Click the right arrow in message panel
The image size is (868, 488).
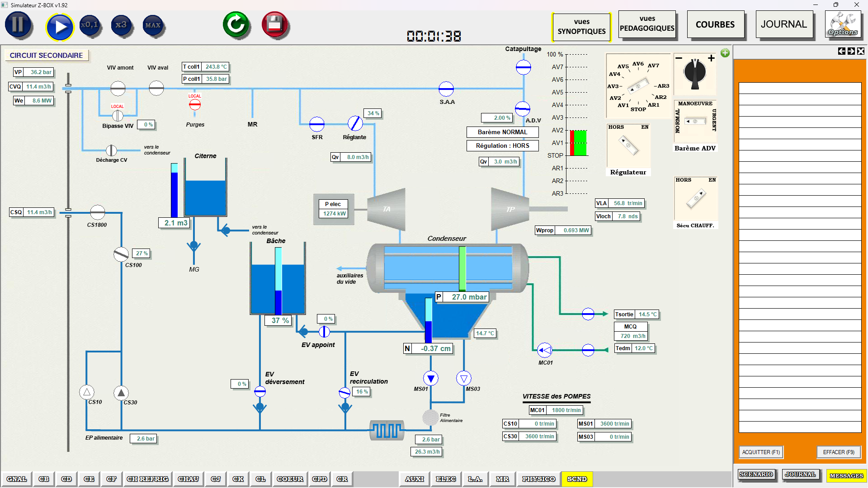coord(851,52)
